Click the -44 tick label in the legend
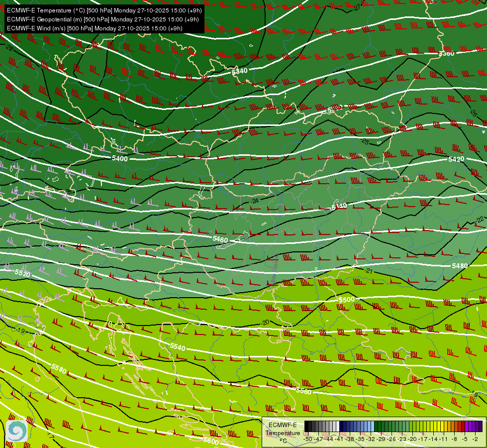The image size is (487, 448). click(329, 439)
